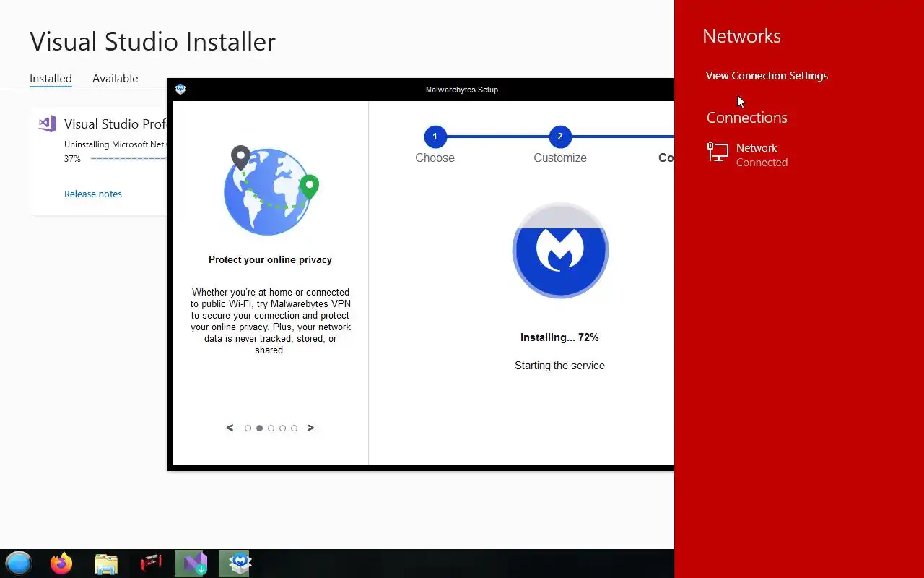This screenshot has width=924, height=578.
Task: Click the Visual Studio Professional product icon
Action: pyautogui.click(x=47, y=124)
